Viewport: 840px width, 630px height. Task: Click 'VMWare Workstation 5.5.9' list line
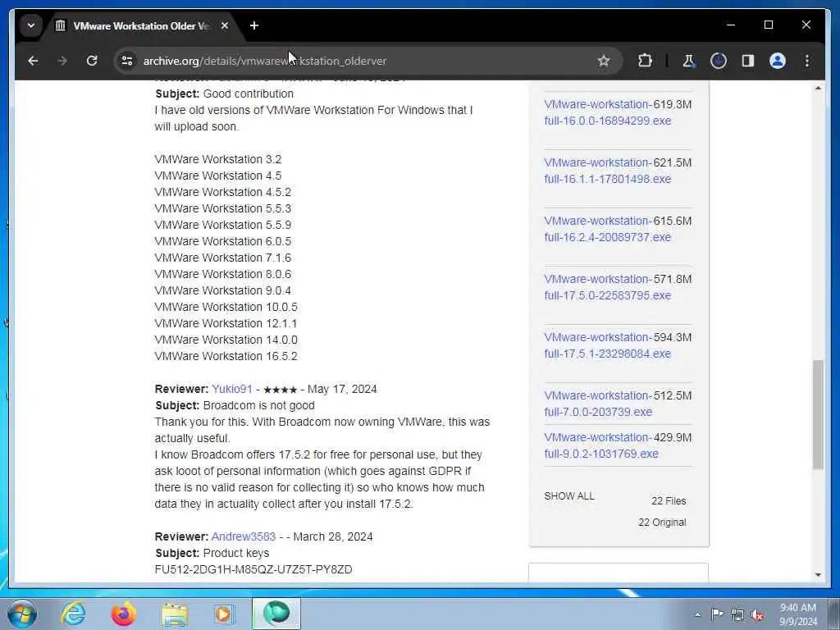(223, 225)
